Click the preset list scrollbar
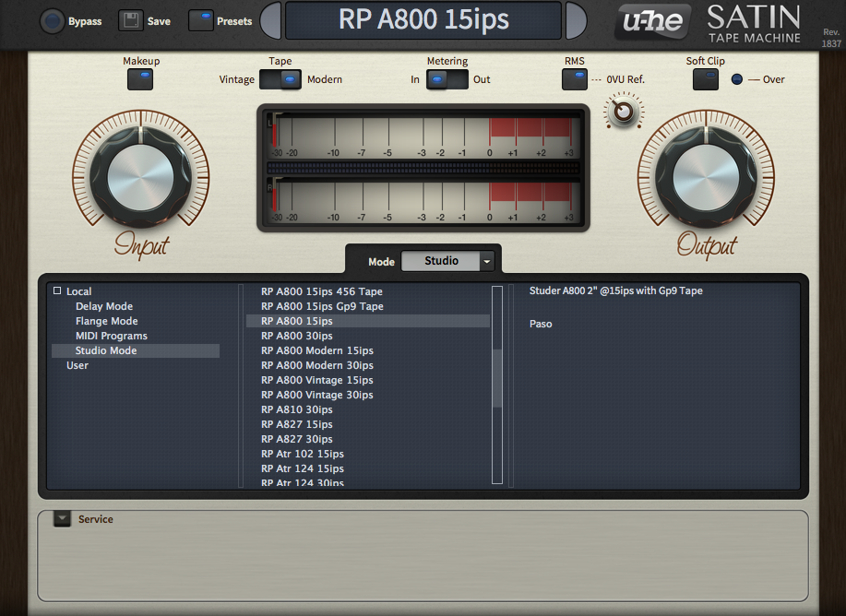This screenshot has width=846, height=616. tap(497, 378)
